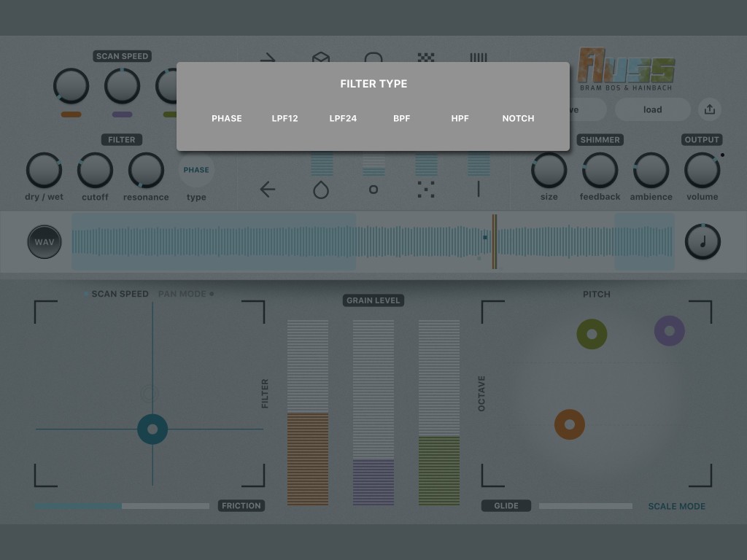The image size is (747, 560).
Task: Select the scattered dots grain icon
Action: point(426,190)
